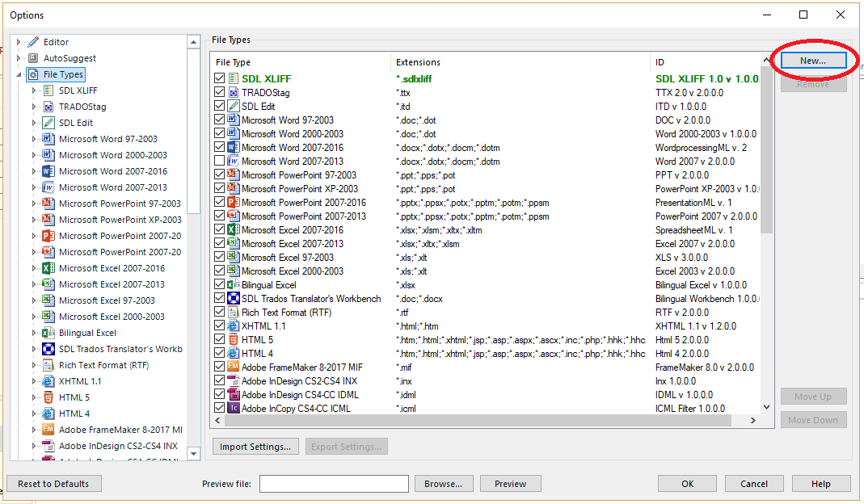Image resolution: width=864 pixels, height=504 pixels.
Task: Click the file list horizontal scrollbar right arrow
Action: [x=753, y=420]
